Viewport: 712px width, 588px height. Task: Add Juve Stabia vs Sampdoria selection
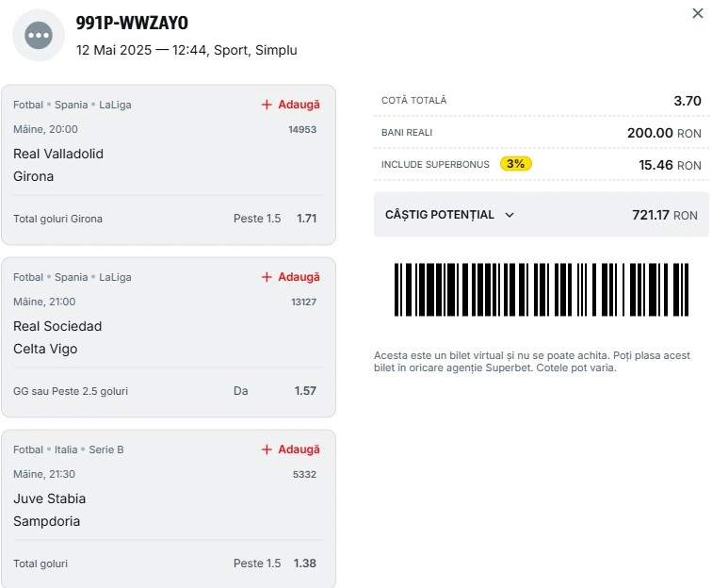291,449
